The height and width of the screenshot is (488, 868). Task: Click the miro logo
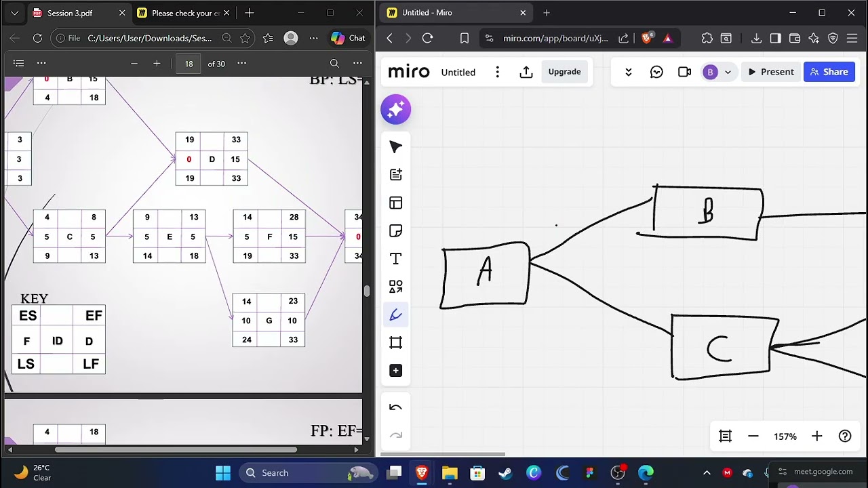408,72
